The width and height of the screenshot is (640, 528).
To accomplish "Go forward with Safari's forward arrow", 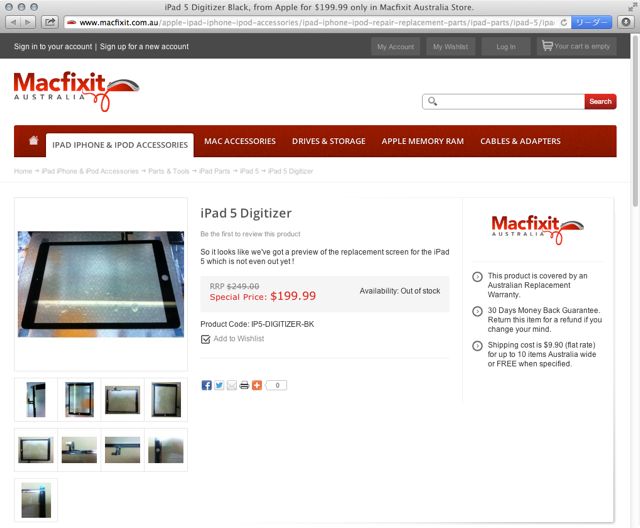I will [28, 22].
